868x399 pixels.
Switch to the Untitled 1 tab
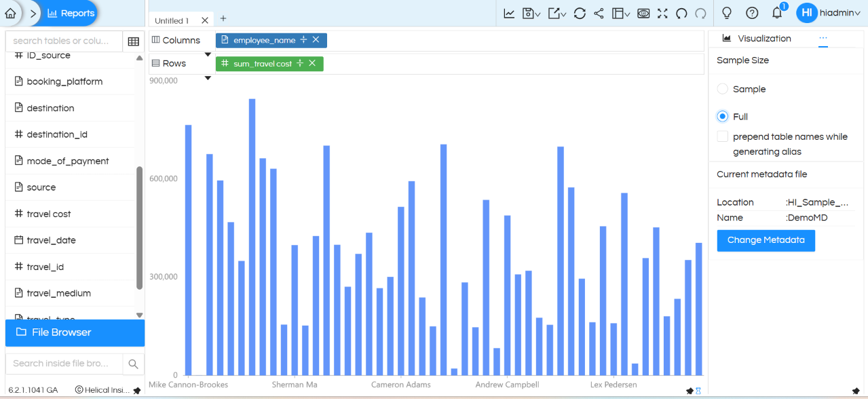click(172, 20)
